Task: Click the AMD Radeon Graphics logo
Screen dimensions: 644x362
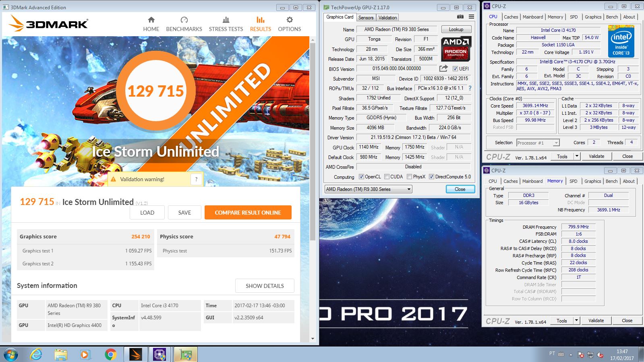Action: [x=456, y=48]
